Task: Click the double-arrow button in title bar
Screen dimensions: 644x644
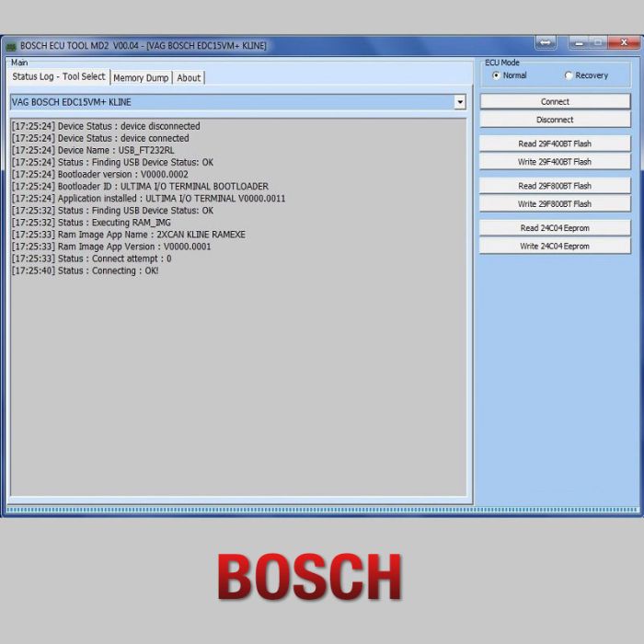Action: pos(546,42)
